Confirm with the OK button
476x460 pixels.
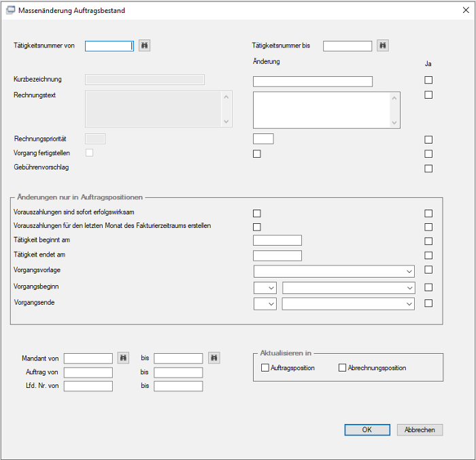pos(367,429)
